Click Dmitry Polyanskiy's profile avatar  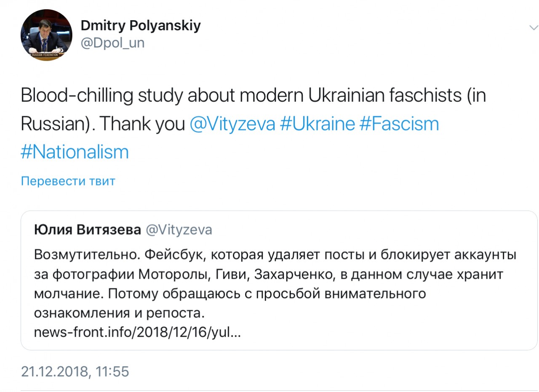(46, 35)
